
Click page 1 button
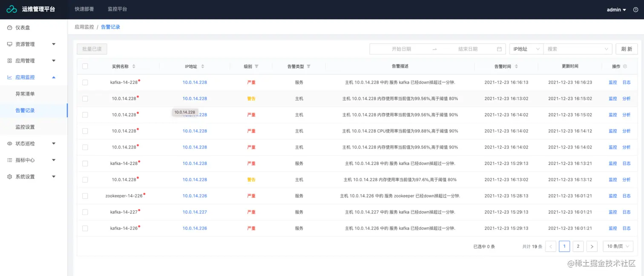(564, 247)
